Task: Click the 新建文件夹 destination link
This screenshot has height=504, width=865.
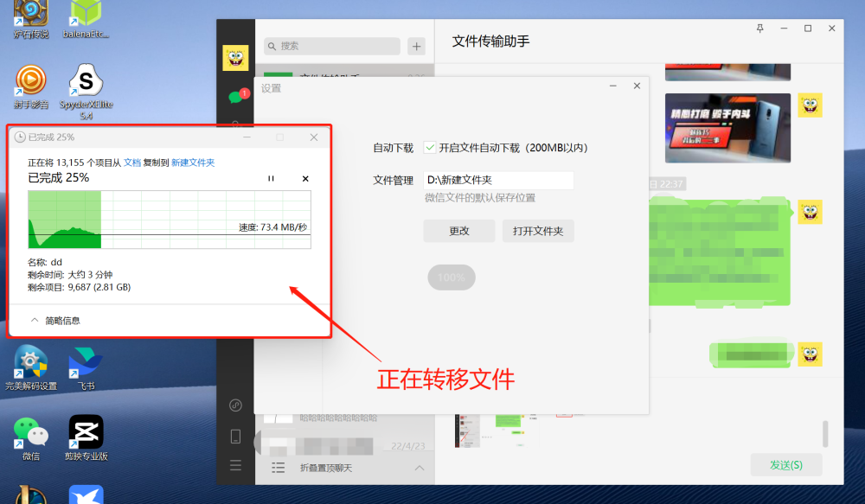Action: (x=193, y=163)
